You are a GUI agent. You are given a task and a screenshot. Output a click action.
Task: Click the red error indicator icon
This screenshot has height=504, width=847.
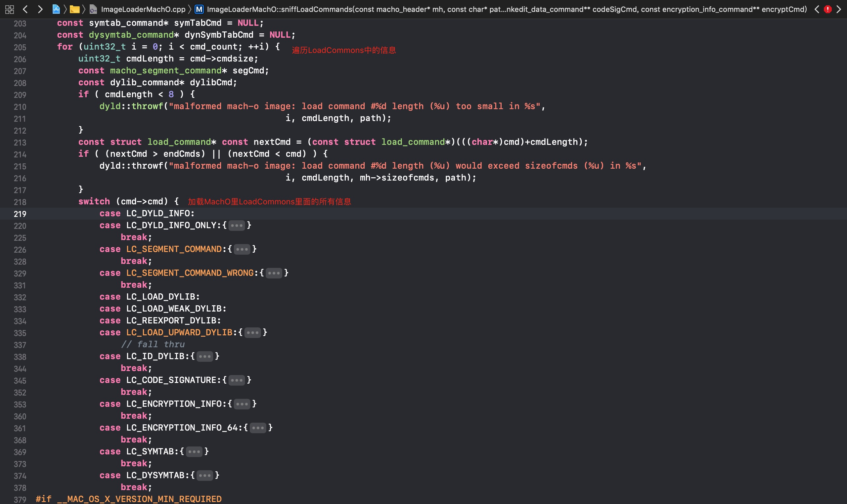pos(827,9)
